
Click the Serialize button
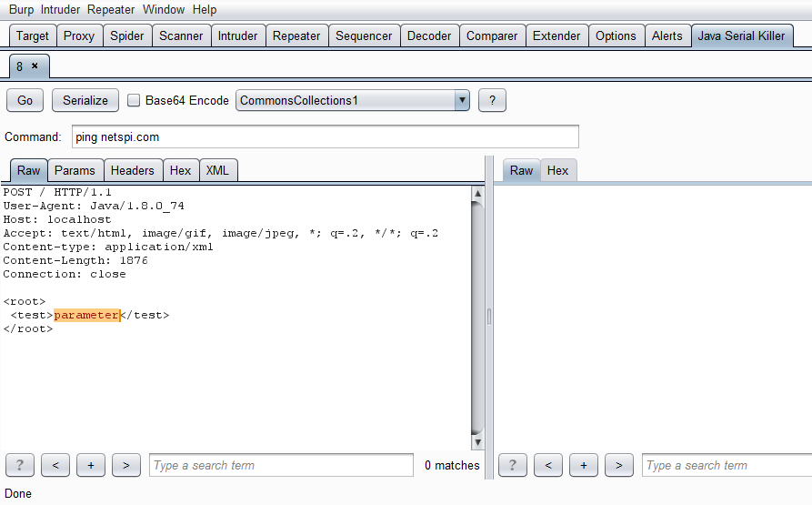click(x=85, y=100)
